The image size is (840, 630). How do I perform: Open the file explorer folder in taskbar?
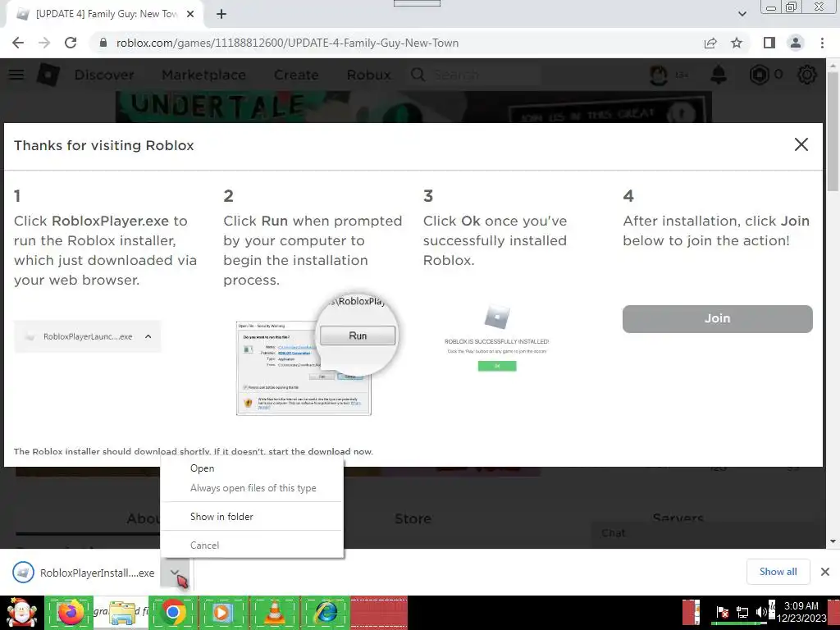click(x=121, y=613)
